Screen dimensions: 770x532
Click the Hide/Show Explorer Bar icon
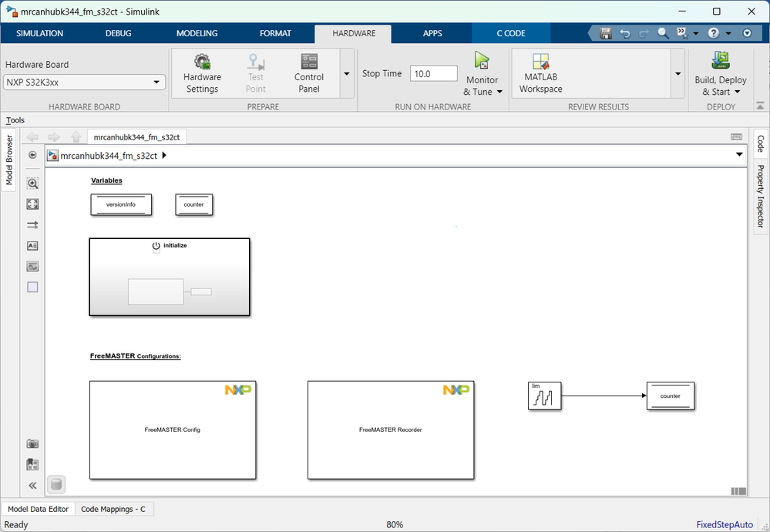pos(32,155)
